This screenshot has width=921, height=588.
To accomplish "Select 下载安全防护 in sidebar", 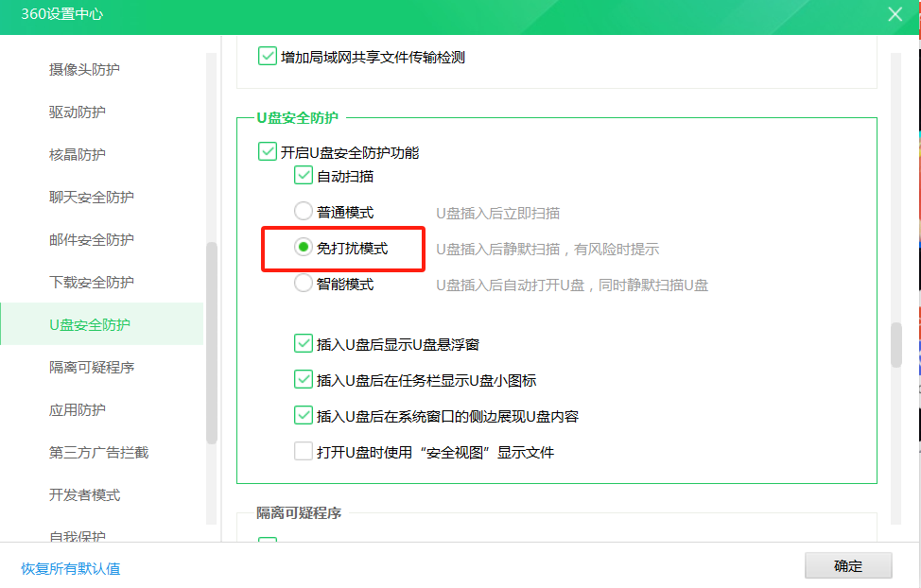I will coord(92,283).
